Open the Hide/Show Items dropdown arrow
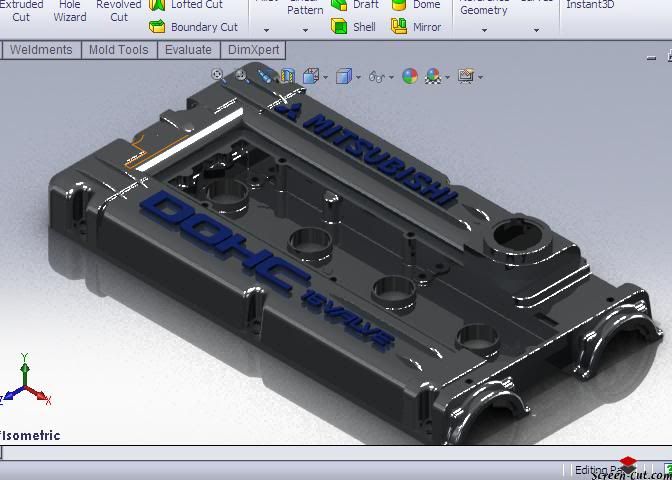 (391, 78)
